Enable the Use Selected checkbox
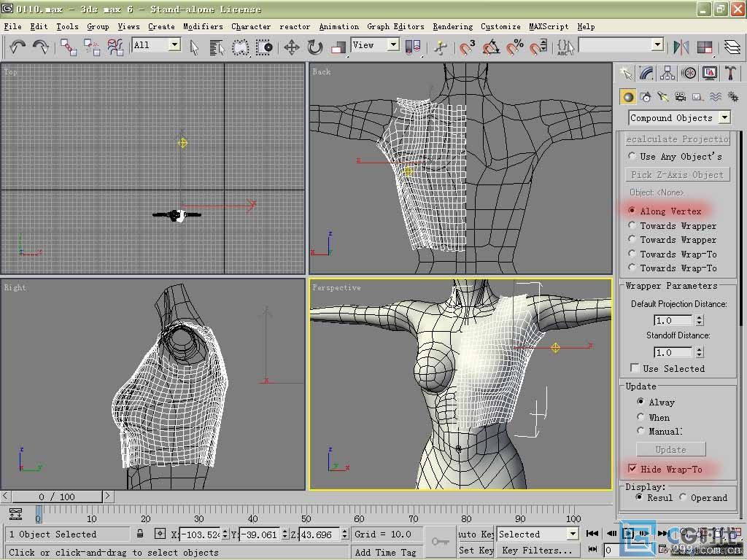 [635, 367]
